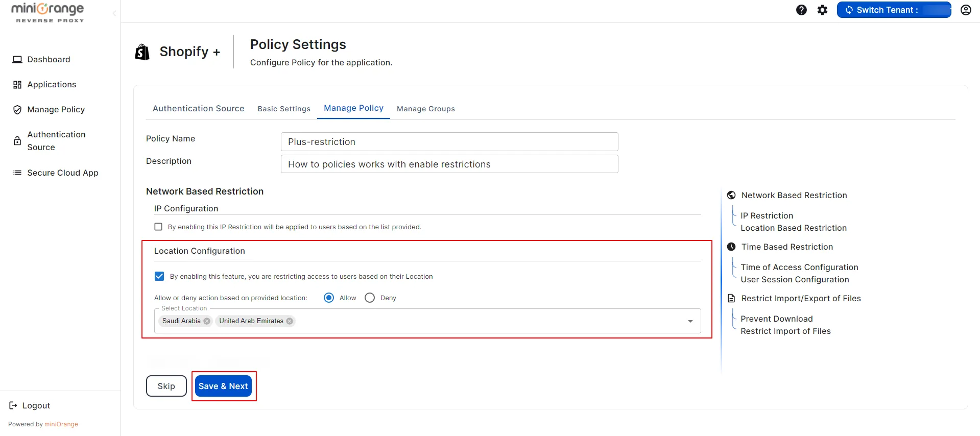Click the Network Based Restriction globe icon
Viewport: 980px width, 436px height.
(x=731, y=195)
